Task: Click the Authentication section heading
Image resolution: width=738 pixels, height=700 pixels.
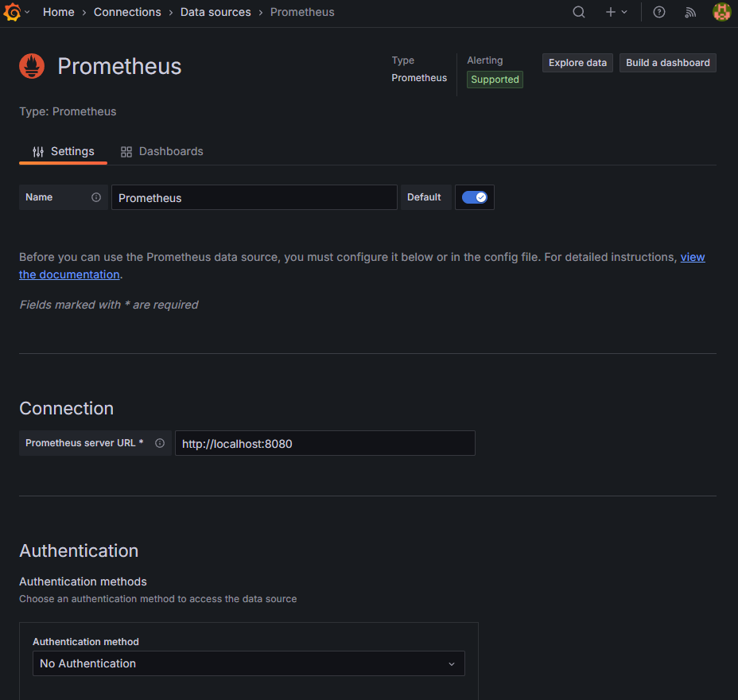Action: pyautogui.click(x=79, y=550)
